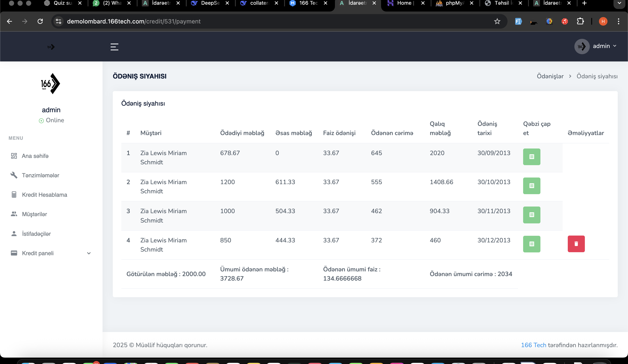
Task: Toggle sidebar with the hamburger menu icon
Action: (114, 47)
